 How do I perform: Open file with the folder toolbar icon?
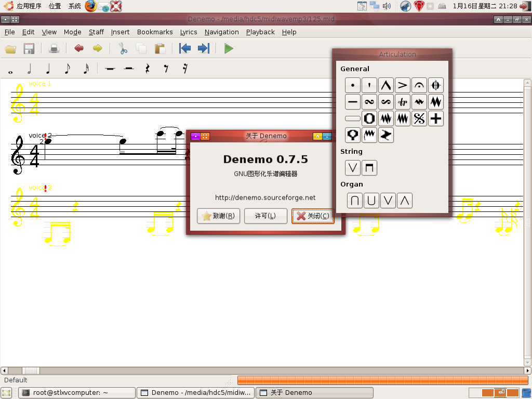click(10, 49)
